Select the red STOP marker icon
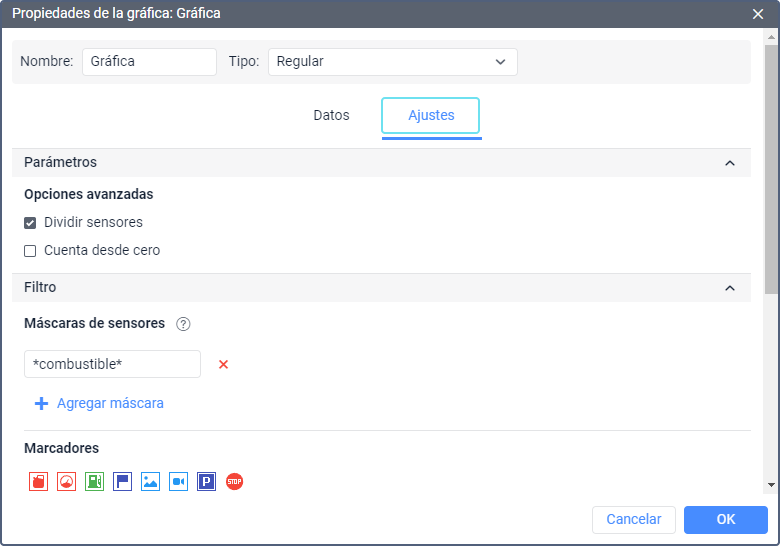This screenshot has width=780, height=546. [x=234, y=482]
